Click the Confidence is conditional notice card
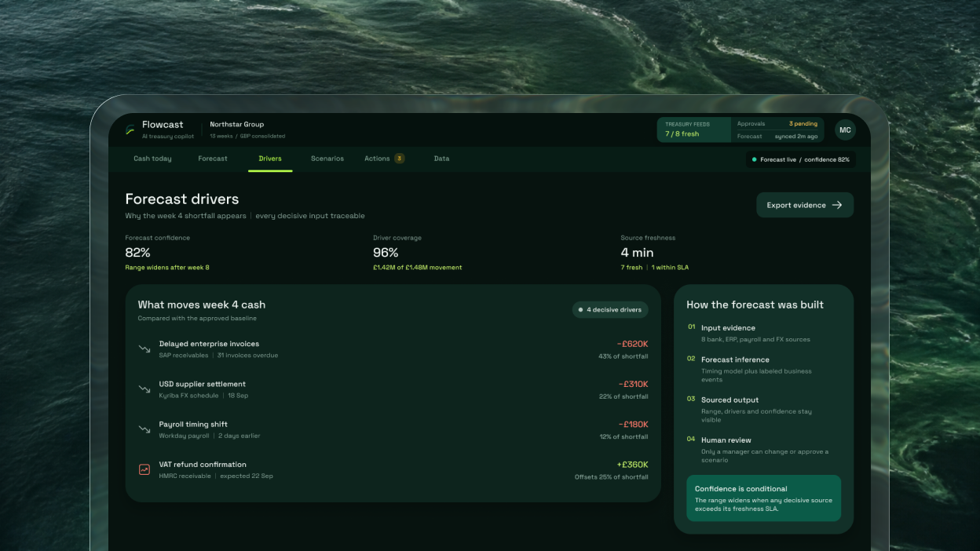This screenshot has width=980, height=551. [x=763, y=498]
